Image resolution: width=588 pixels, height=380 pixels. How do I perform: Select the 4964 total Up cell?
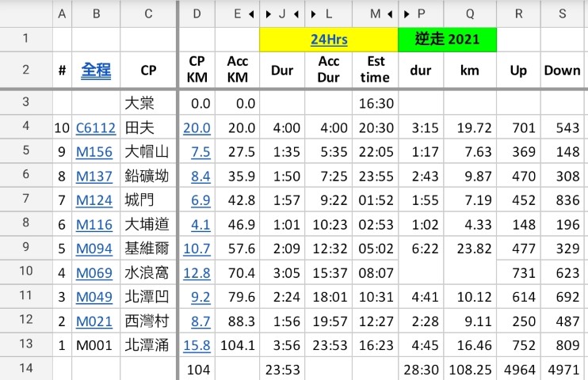click(518, 370)
